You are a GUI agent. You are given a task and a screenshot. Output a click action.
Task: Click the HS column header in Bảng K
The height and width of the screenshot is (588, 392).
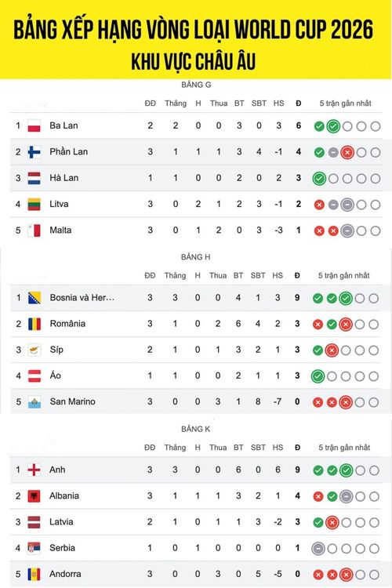(x=278, y=448)
